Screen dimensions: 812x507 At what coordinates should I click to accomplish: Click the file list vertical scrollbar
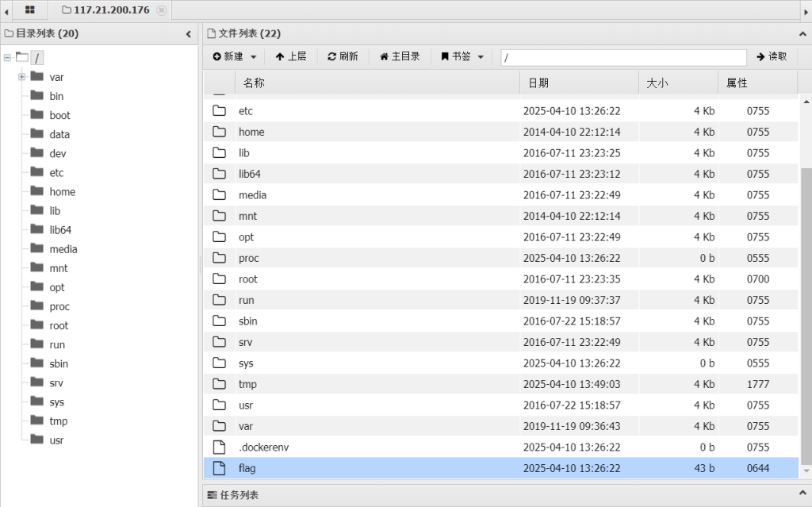[x=806, y=317]
